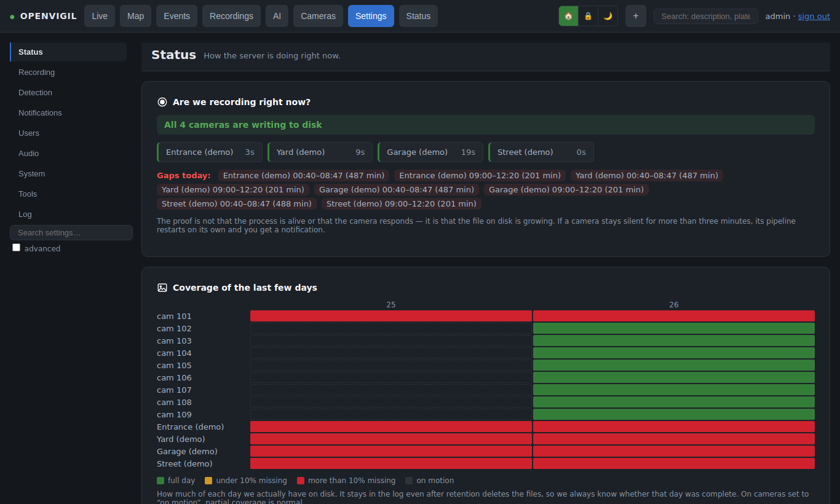Click gap chip Garage (demo) 09:00–12:20
Image resolution: width=840 pixels, height=504 pixels.
coord(566,190)
